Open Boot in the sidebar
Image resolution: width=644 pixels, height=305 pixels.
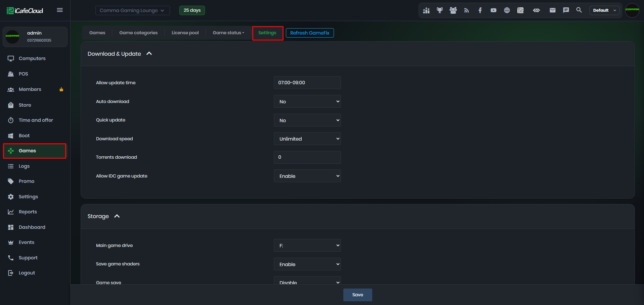pos(24,136)
